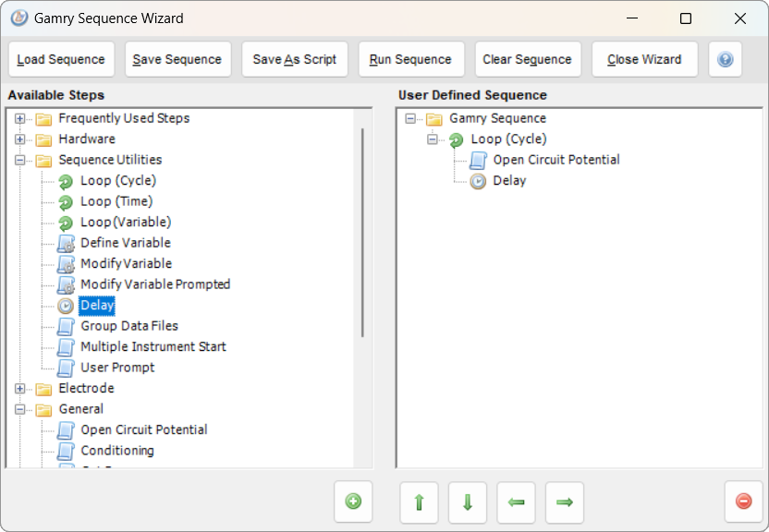This screenshot has width=769, height=532.
Task: Open help via blue question mark icon
Action: (x=725, y=59)
